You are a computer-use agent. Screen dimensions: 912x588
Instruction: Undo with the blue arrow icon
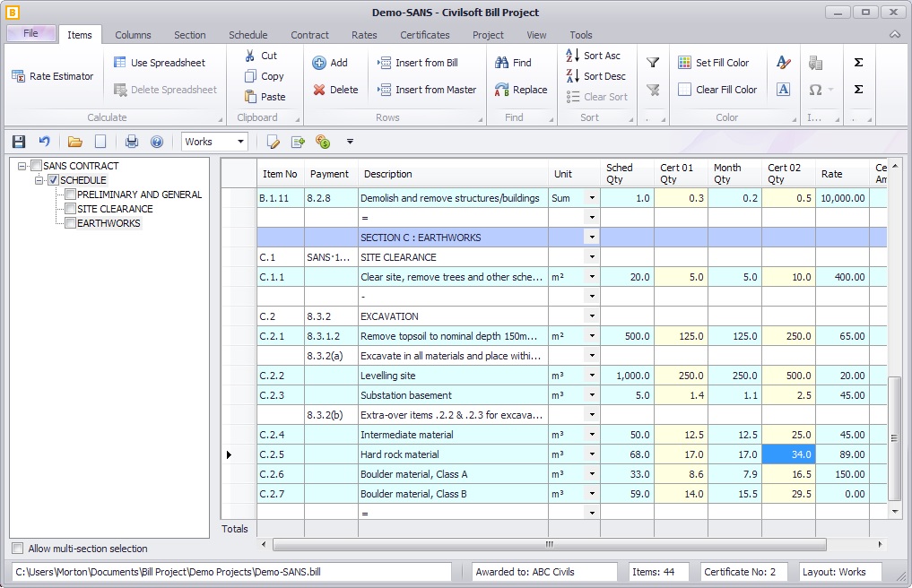[x=44, y=142]
